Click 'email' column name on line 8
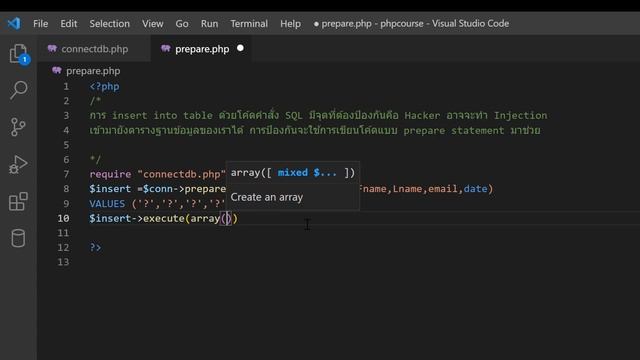The image size is (640, 360). 442,189
